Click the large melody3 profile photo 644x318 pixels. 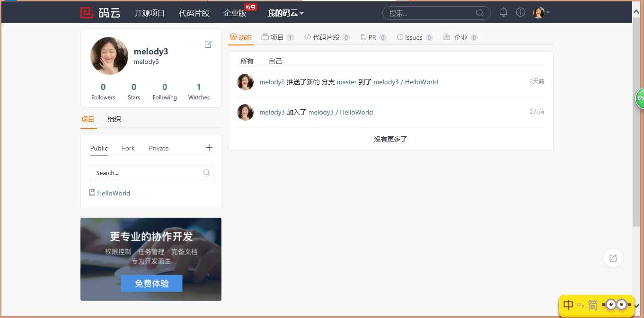109,56
